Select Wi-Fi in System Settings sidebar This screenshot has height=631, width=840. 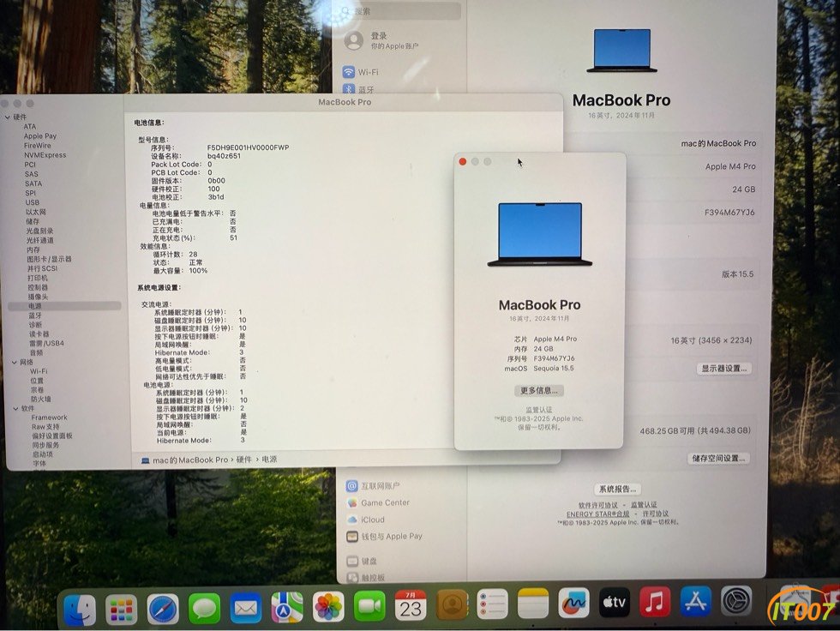360,72
